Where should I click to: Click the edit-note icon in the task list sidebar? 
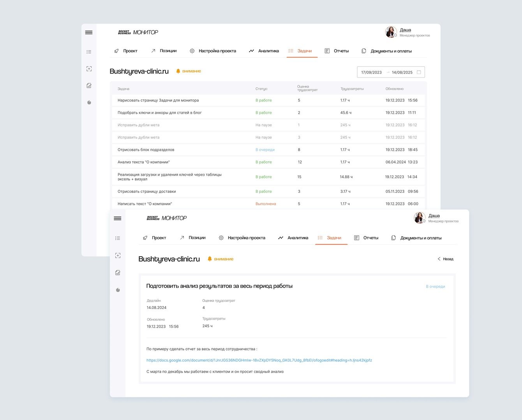click(89, 86)
